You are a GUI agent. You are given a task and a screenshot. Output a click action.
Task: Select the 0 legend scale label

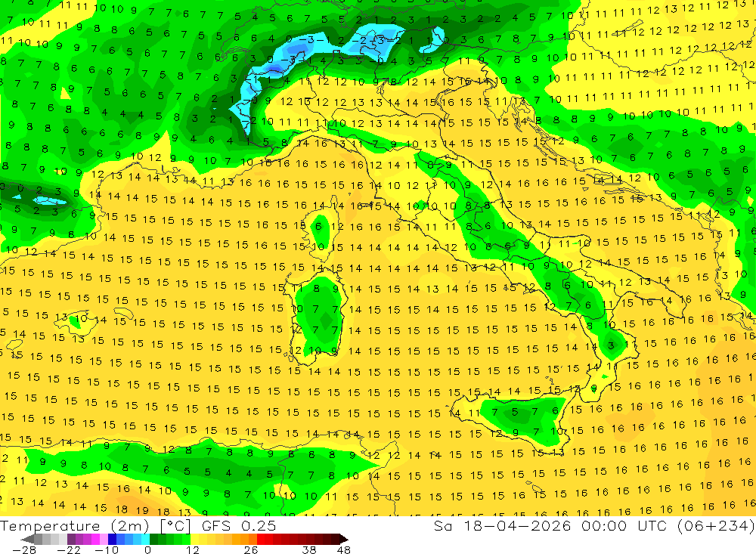point(147,550)
